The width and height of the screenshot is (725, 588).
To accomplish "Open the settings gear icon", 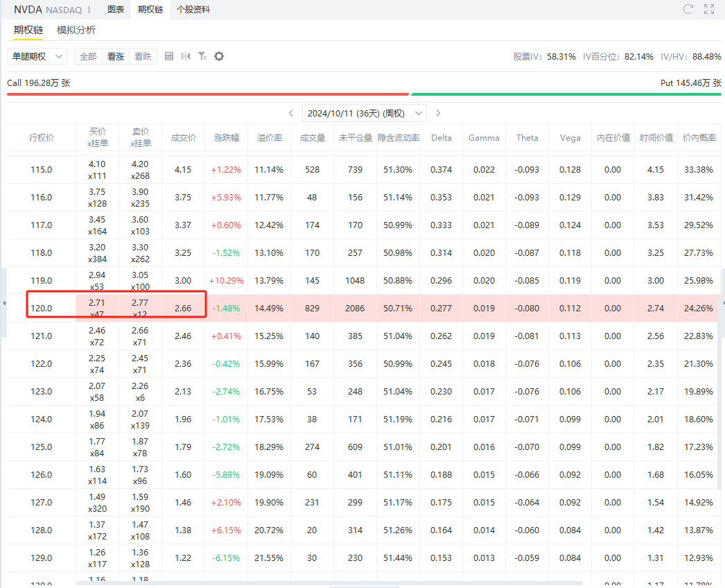I will tap(219, 56).
